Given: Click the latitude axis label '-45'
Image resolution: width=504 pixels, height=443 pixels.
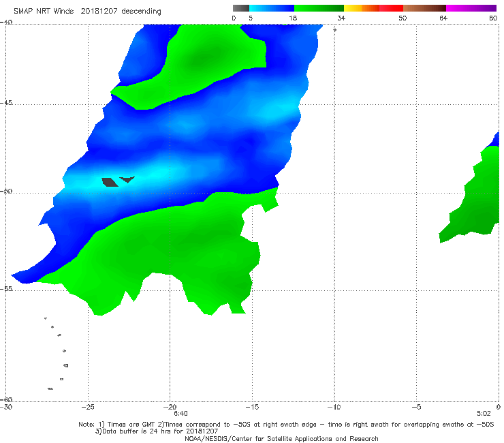Looking at the screenshot, I should click(6, 103).
